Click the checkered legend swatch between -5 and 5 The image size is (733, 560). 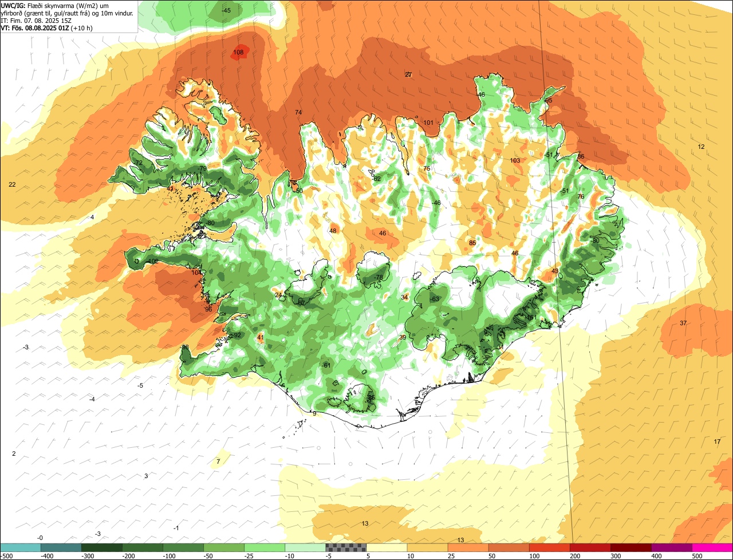346,547
